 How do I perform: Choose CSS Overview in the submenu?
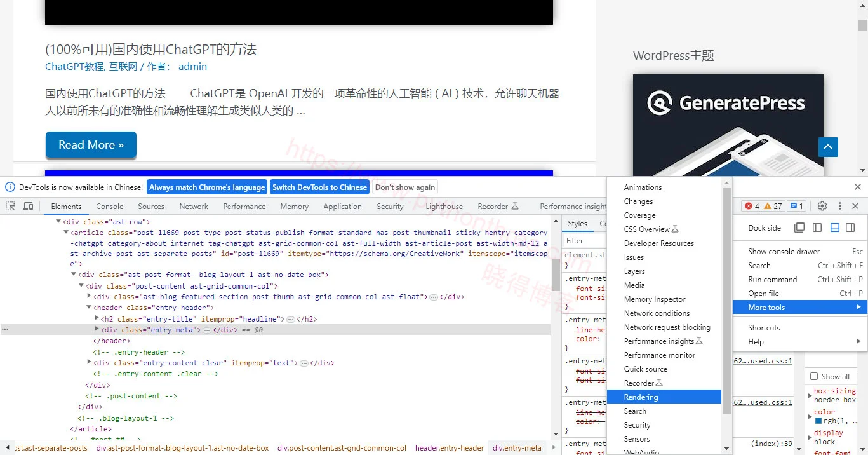coord(664,229)
